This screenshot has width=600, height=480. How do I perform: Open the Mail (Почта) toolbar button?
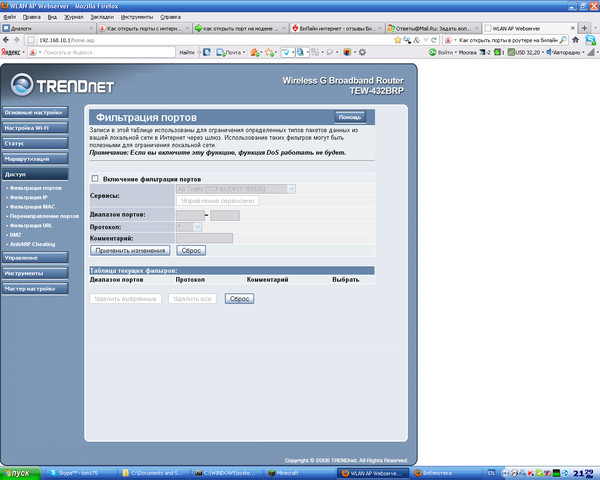click(x=232, y=51)
